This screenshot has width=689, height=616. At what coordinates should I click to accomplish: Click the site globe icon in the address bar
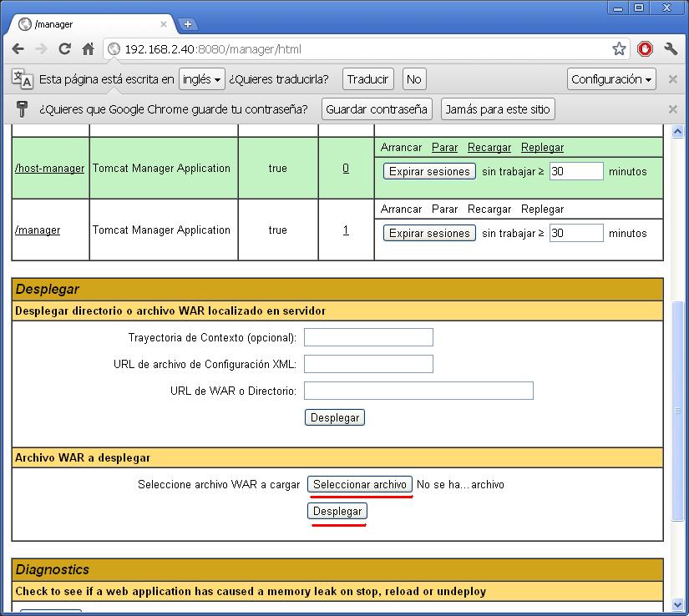[x=114, y=48]
